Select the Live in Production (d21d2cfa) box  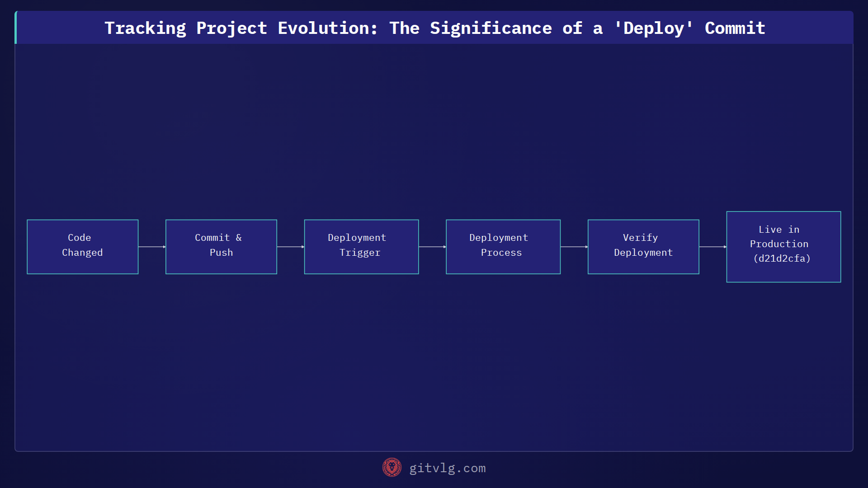(x=783, y=247)
